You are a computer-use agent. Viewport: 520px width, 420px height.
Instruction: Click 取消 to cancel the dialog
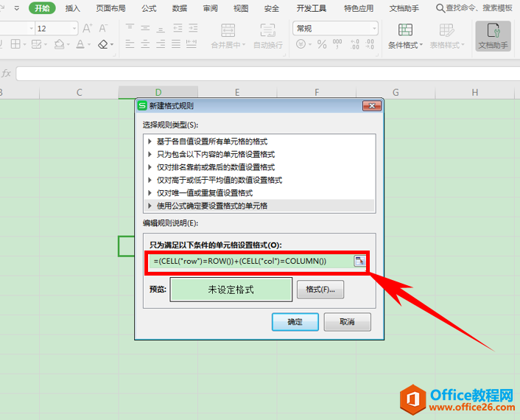click(x=347, y=322)
